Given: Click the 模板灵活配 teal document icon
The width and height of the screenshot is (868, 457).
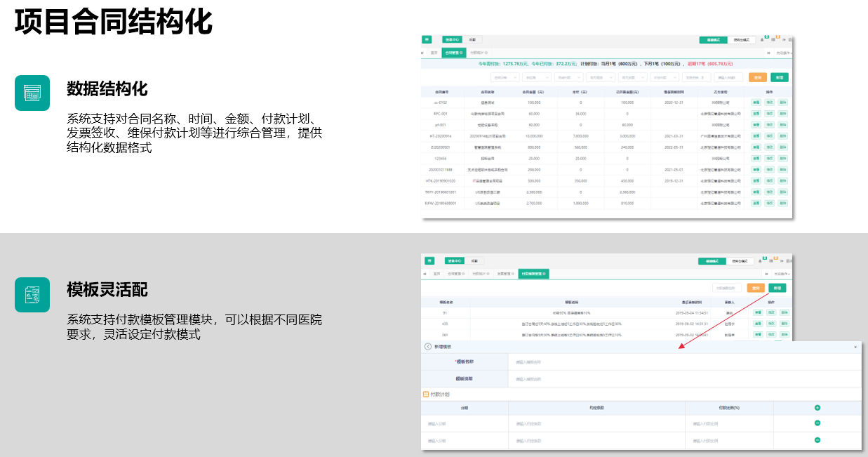Looking at the screenshot, I should 32,295.
